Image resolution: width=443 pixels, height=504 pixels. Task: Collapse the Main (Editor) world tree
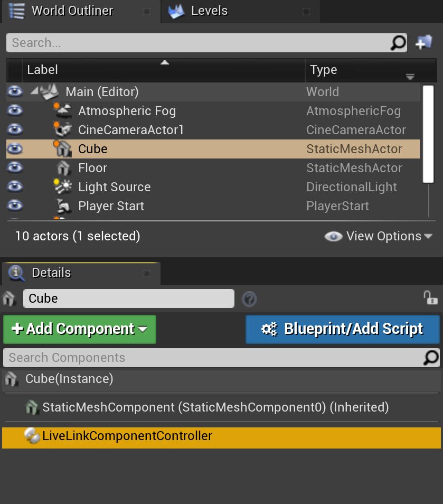pyautogui.click(x=35, y=91)
